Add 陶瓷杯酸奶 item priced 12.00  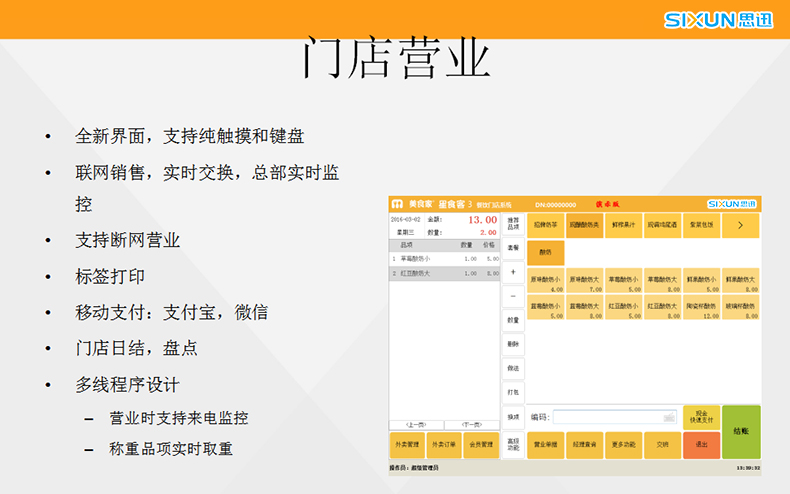701,307
